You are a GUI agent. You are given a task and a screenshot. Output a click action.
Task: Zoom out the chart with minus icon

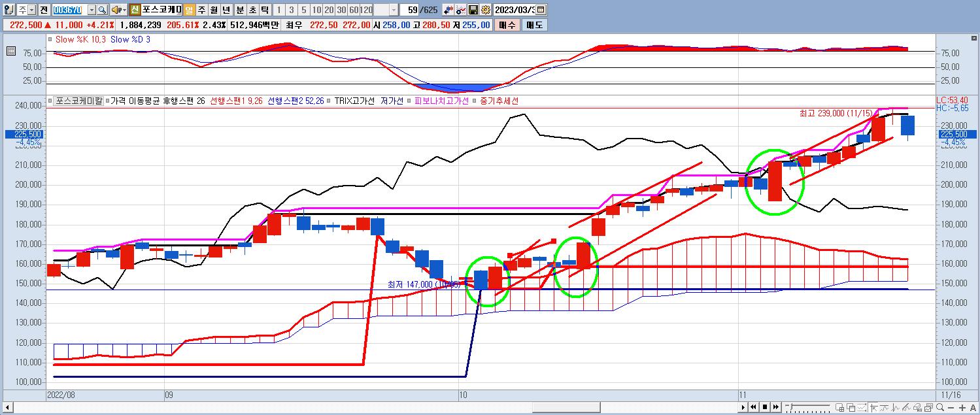coord(951,408)
